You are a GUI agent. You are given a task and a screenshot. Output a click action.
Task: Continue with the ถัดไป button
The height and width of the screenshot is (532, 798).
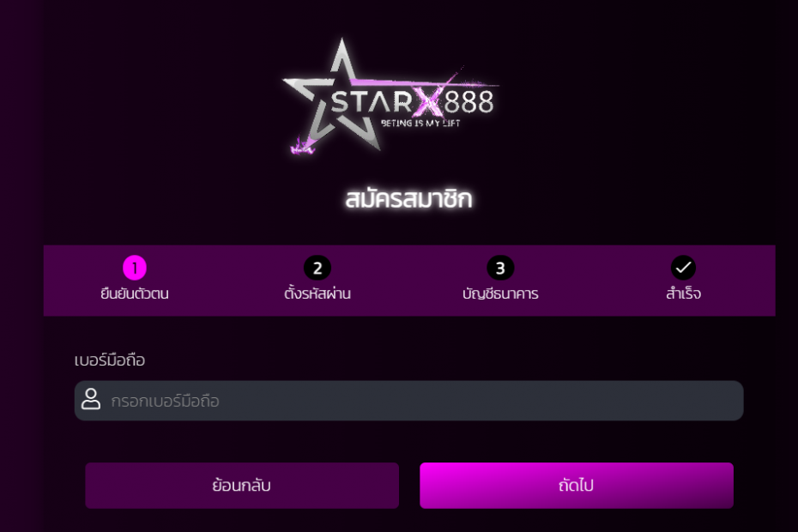coord(577,486)
